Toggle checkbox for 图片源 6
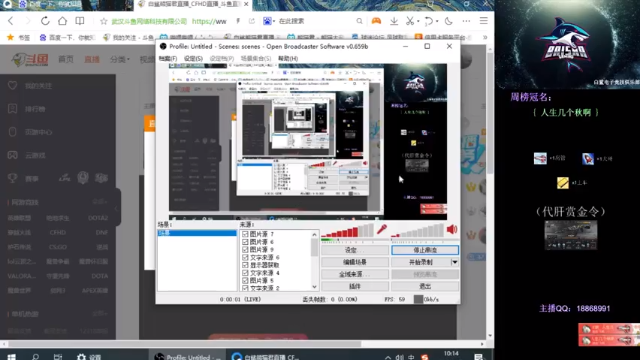Screen dimensions: 640x360 [x=245, y=242]
